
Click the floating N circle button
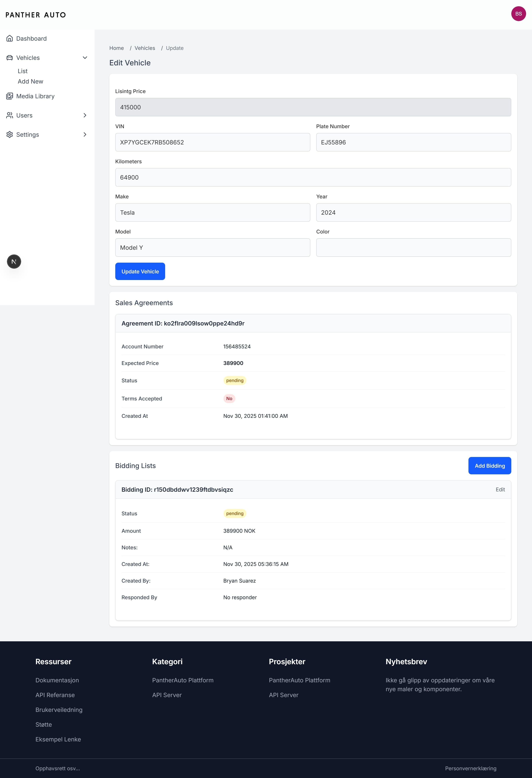(x=14, y=261)
